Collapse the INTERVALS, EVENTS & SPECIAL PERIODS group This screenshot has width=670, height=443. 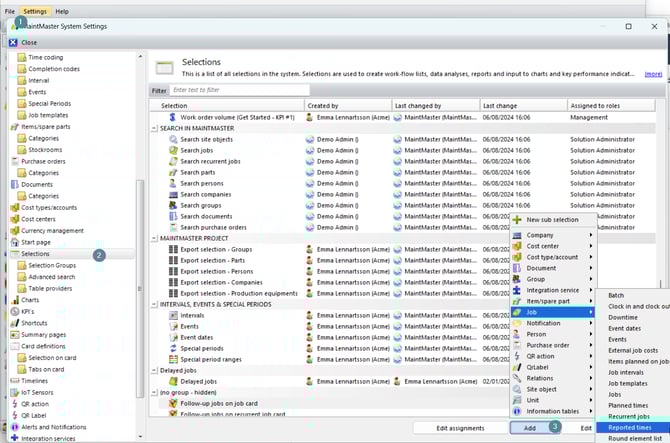coord(154,304)
